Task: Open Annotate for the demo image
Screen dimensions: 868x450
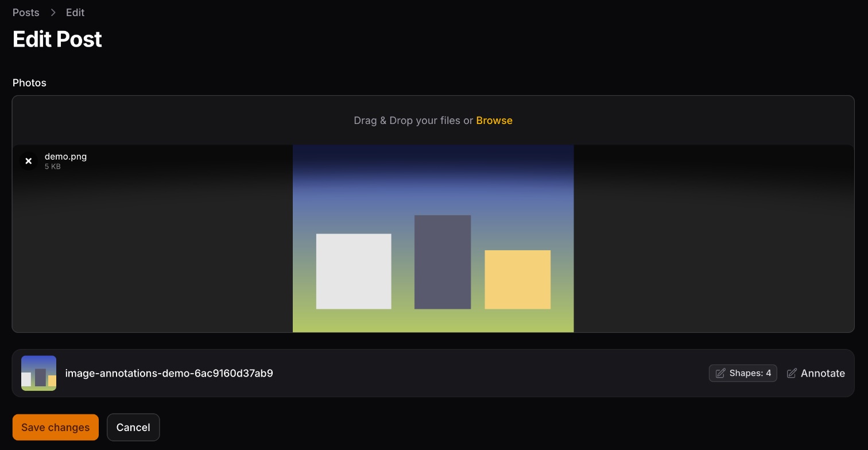Action: [816, 374]
